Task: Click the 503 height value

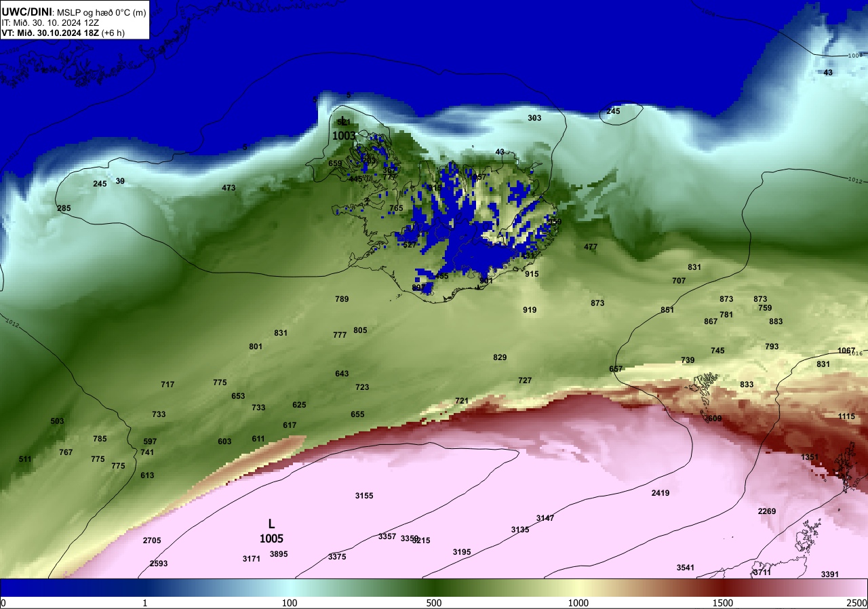Action: (57, 421)
